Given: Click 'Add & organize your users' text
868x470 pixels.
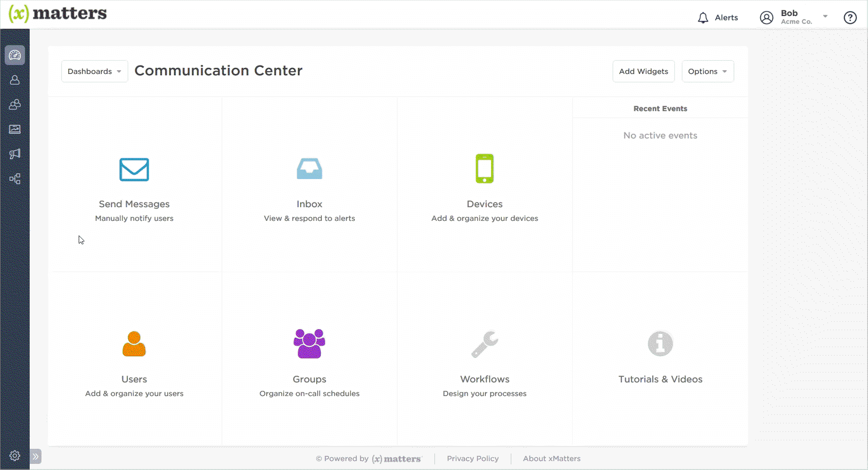Looking at the screenshot, I should (x=134, y=394).
